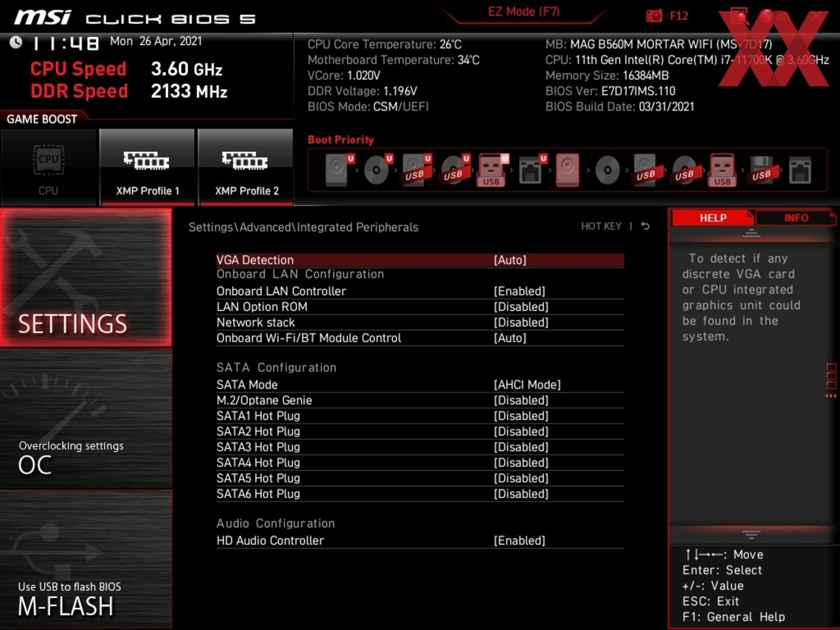840x630 pixels.
Task: Click the XMP Profile 1 memory icon
Action: tap(146, 161)
